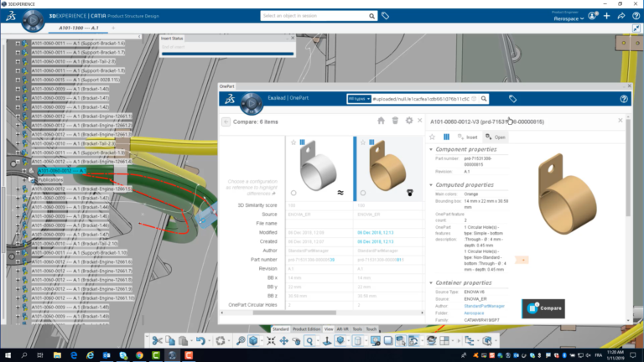644x362 pixels.
Task: Open the Aerospace role dropdown
Action: (569, 19)
